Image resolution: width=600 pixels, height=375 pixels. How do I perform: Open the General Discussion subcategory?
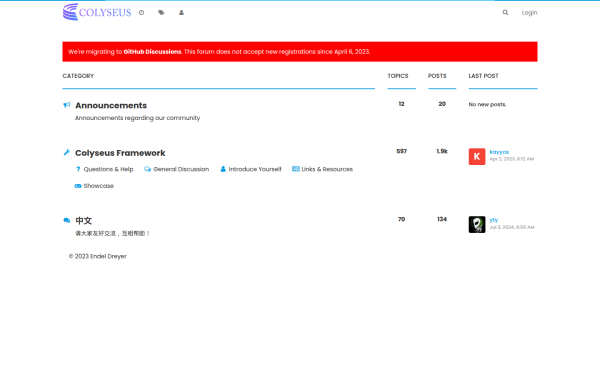[181, 169]
